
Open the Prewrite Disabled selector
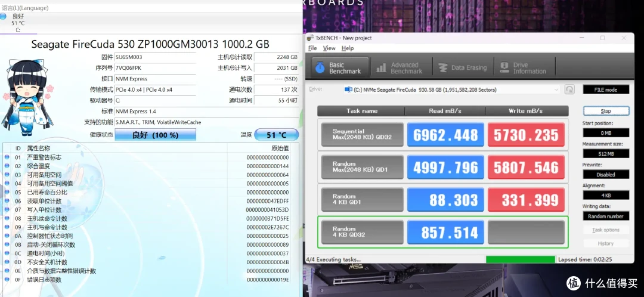(606, 174)
